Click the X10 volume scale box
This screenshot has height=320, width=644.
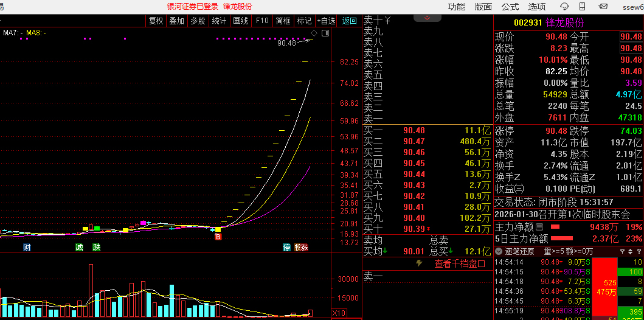point(339,313)
